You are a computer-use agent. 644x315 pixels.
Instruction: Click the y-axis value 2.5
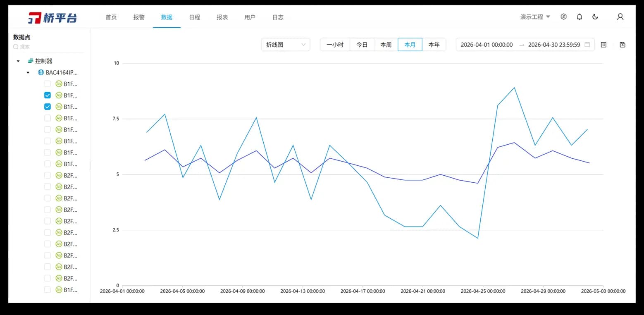[115, 230]
